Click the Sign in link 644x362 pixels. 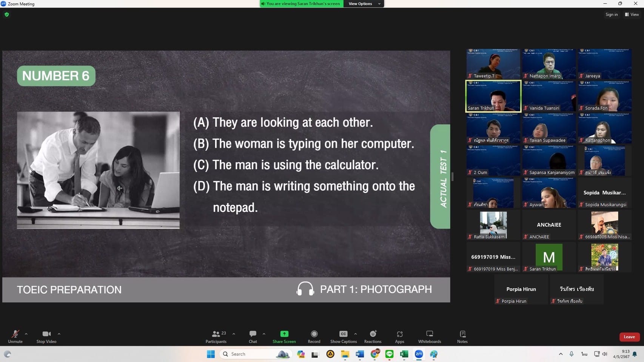(x=612, y=15)
